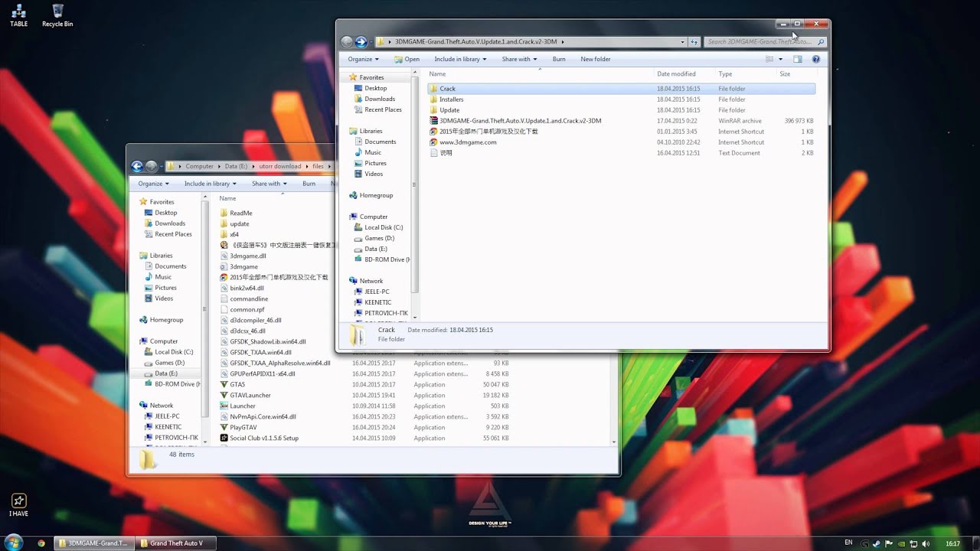Image resolution: width=980 pixels, height=551 pixels.
Task: Click the Forward arrow in the front 3DMGAME window
Action: click(x=361, y=42)
